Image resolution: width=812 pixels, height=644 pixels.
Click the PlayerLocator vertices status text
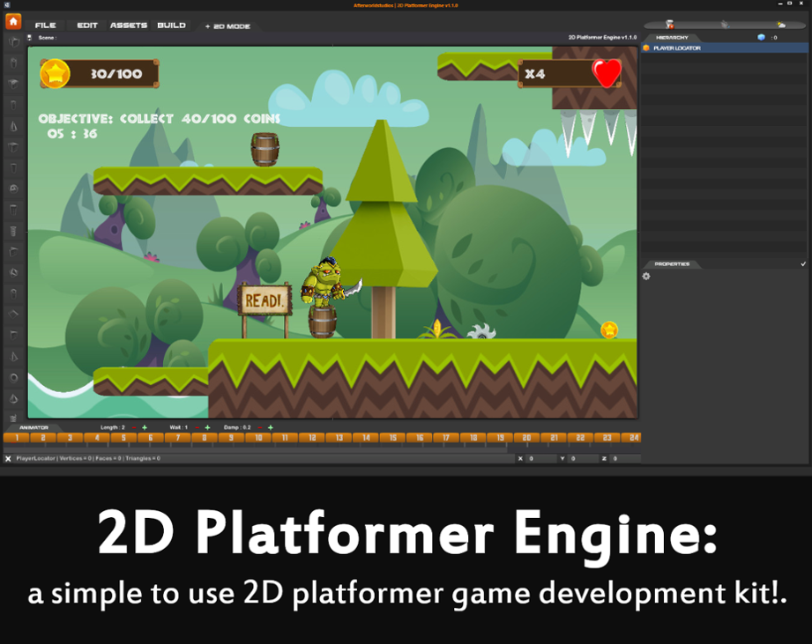[x=88, y=458]
